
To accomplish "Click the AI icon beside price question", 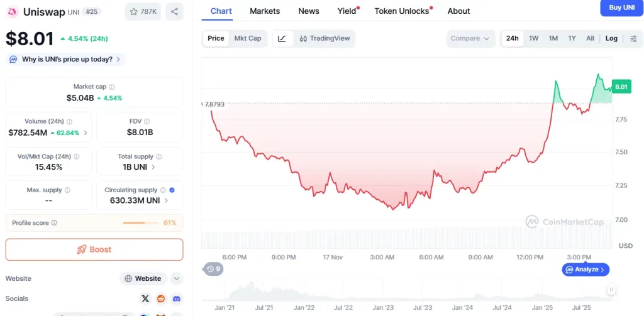I will [14, 60].
